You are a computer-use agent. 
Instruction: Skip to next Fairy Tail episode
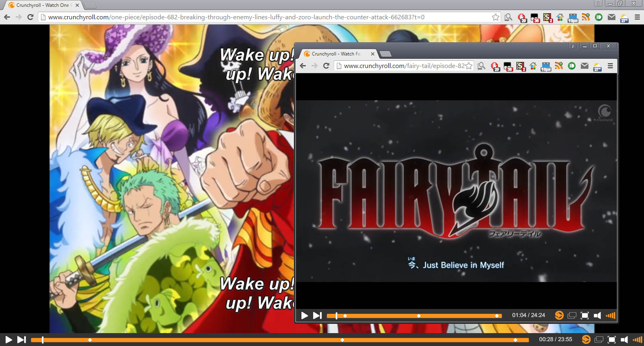coord(318,315)
